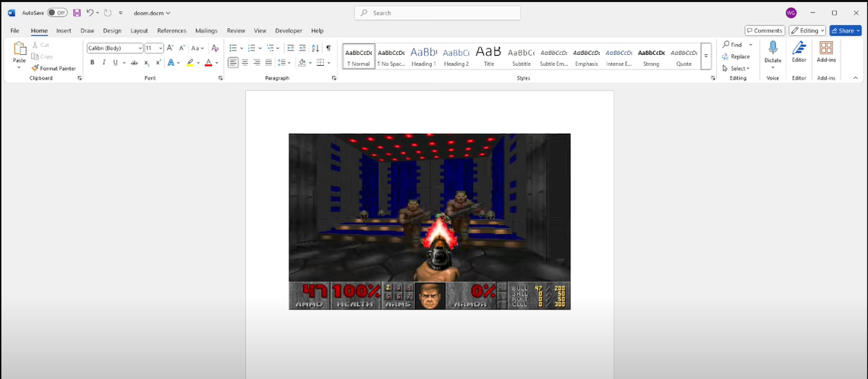Toggle the AutoSave switch

pos(58,12)
